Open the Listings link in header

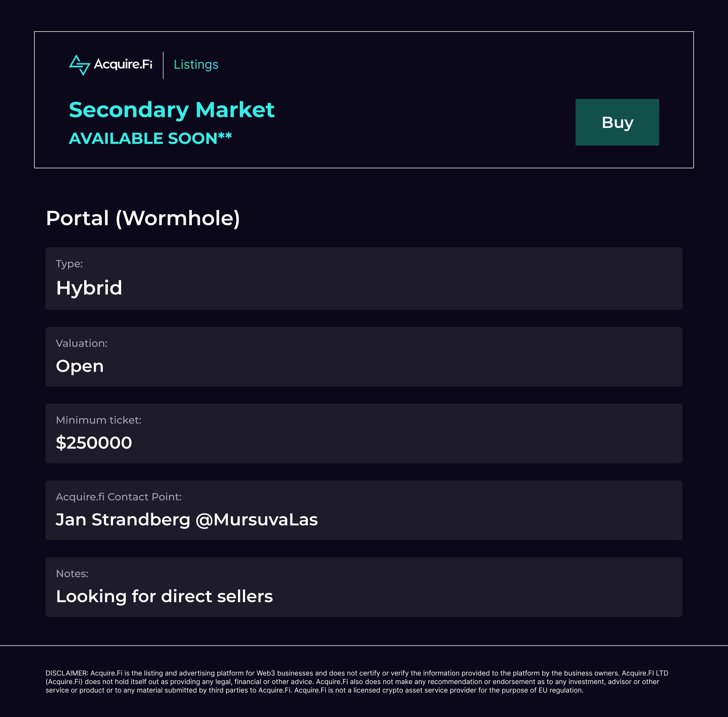coord(196,65)
